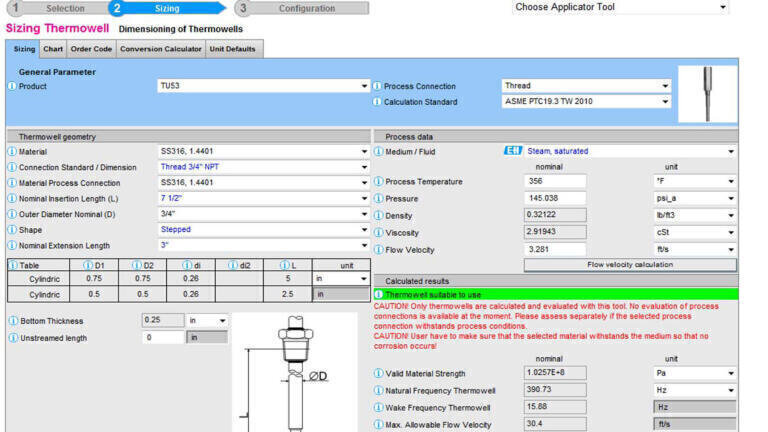Image resolution: width=768 pixels, height=432 pixels.
Task: Switch to the Order Code tab
Action: 91,49
